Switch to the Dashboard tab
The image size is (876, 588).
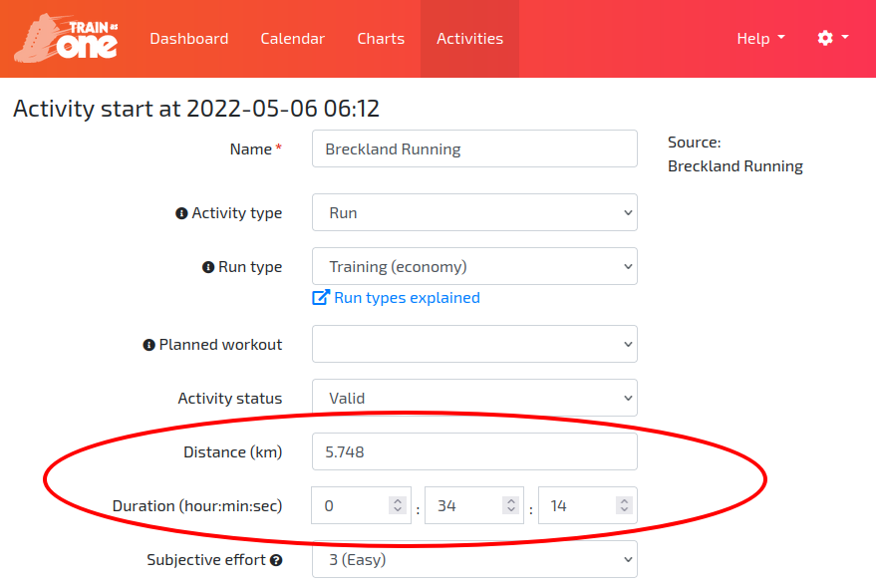pos(188,38)
